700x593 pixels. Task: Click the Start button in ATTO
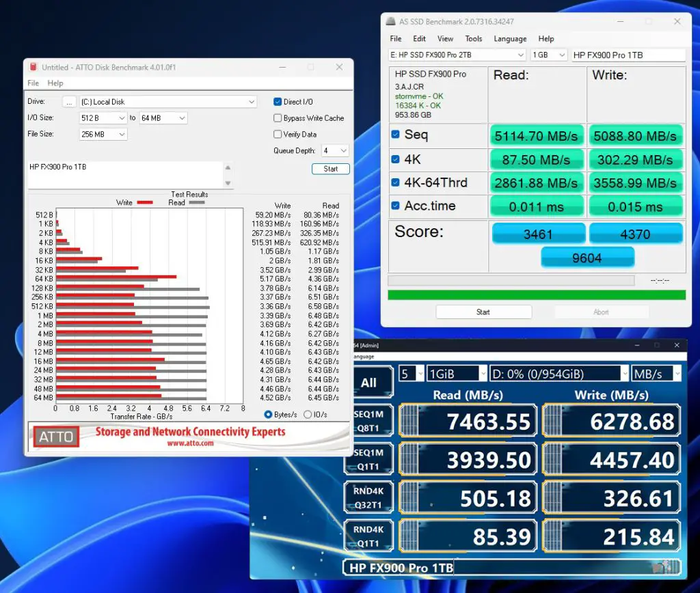(x=330, y=169)
